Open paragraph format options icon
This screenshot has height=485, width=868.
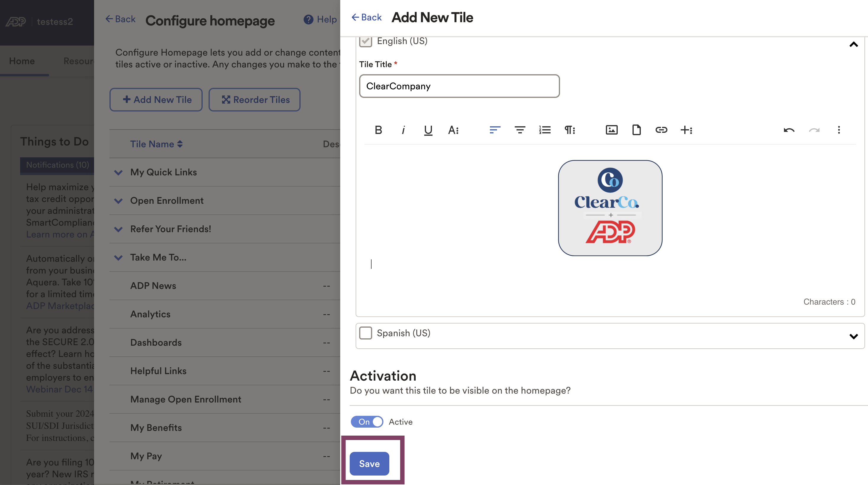(x=569, y=130)
